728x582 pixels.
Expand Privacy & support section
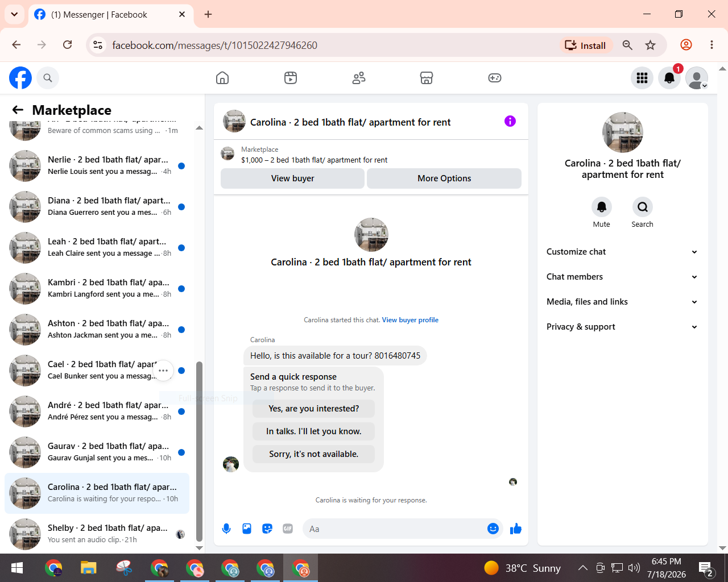(x=622, y=327)
